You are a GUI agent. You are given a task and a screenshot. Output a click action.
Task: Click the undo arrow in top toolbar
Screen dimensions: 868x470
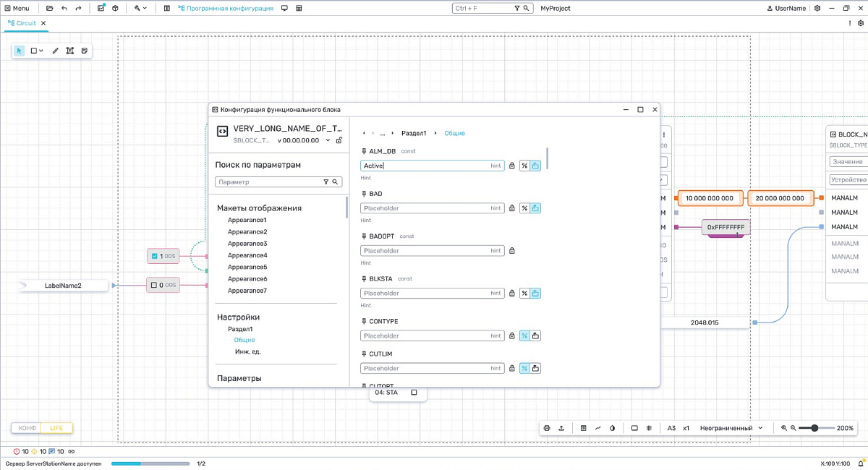pos(64,8)
